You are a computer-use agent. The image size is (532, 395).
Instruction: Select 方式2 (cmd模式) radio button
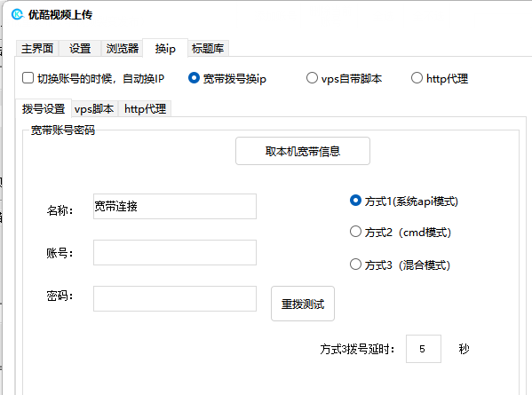pos(355,232)
